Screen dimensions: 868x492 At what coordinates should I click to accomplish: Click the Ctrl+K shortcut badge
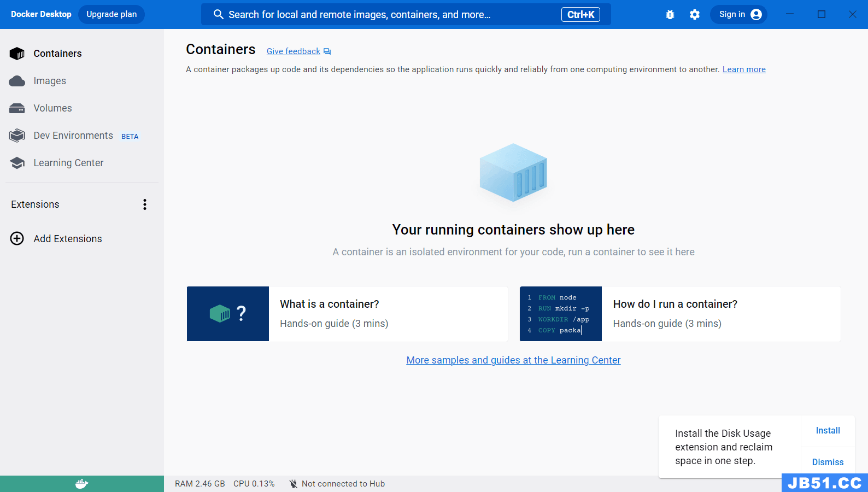(x=580, y=15)
